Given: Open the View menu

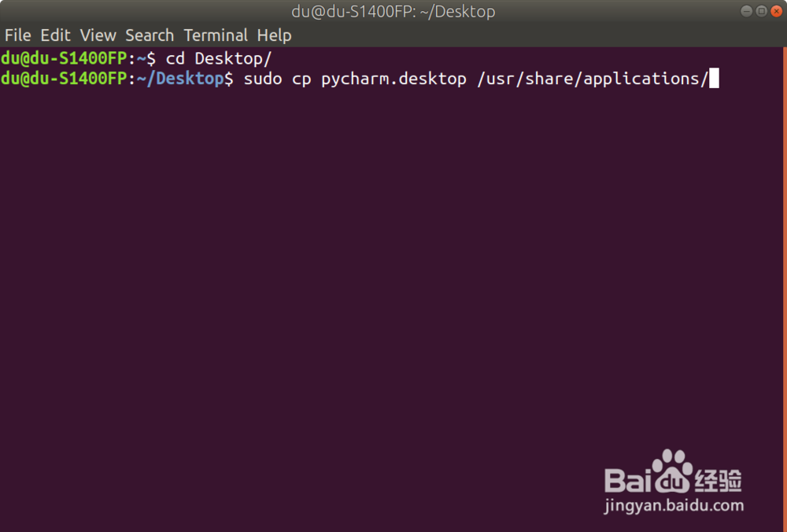Looking at the screenshot, I should 98,35.
